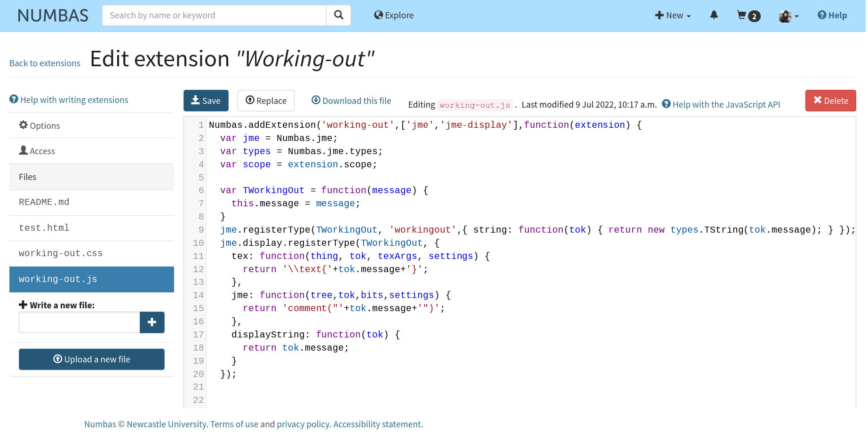Click the red Delete button

830,101
